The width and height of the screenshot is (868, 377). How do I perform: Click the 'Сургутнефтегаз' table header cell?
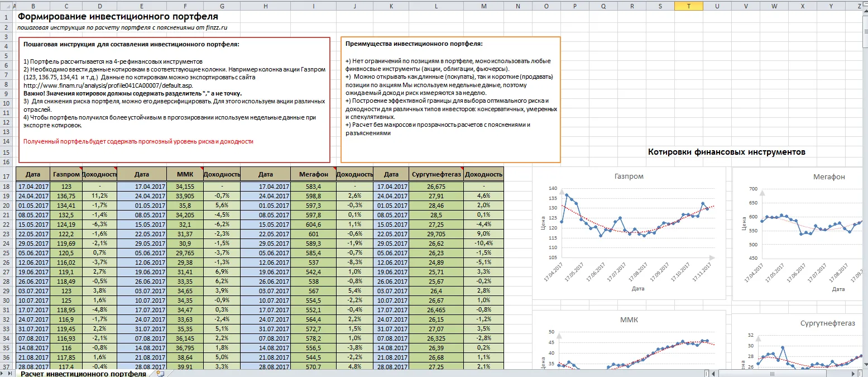pos(436,174)
